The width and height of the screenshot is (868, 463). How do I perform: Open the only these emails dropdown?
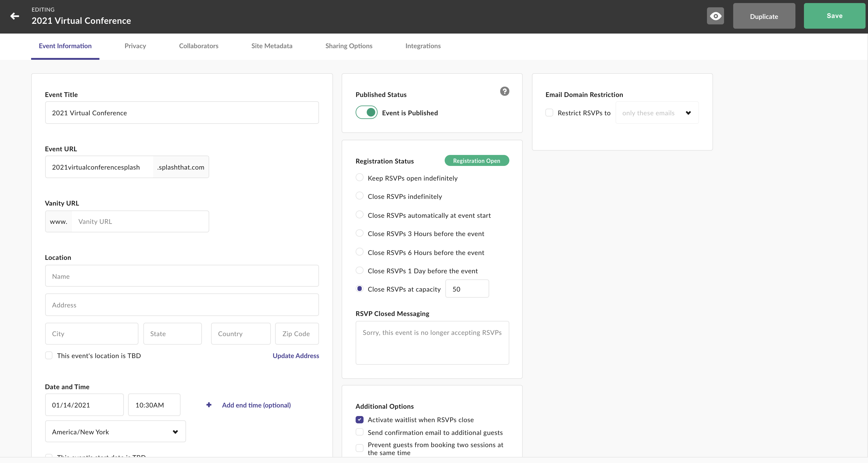[x=657, y=113]
